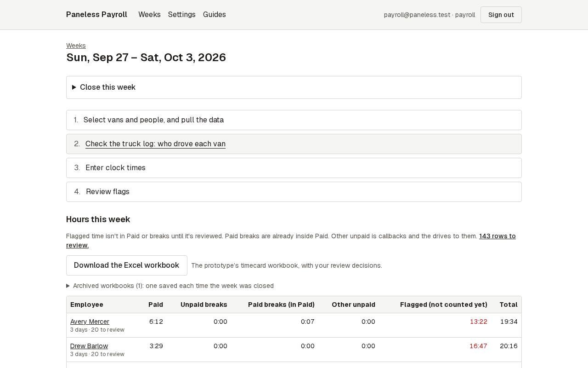Click the Paneless Payroll brand link
Viewport: 588px width, 368px height.
(x=96, y=15)
